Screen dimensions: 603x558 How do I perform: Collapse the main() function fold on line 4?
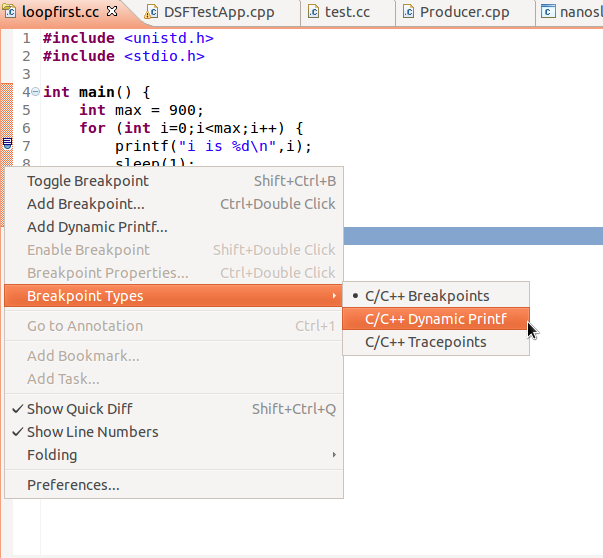point(35,92)
